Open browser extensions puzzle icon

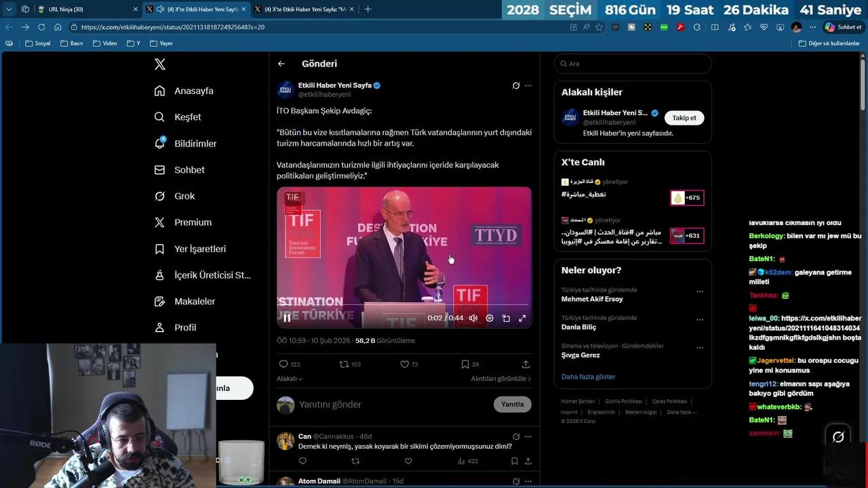[x=698, y=27]
